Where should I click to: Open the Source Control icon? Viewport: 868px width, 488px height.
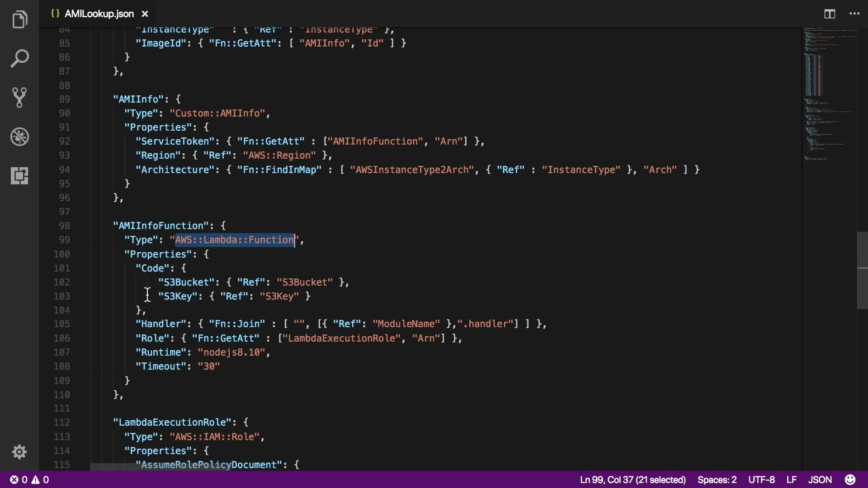point(19,97)
